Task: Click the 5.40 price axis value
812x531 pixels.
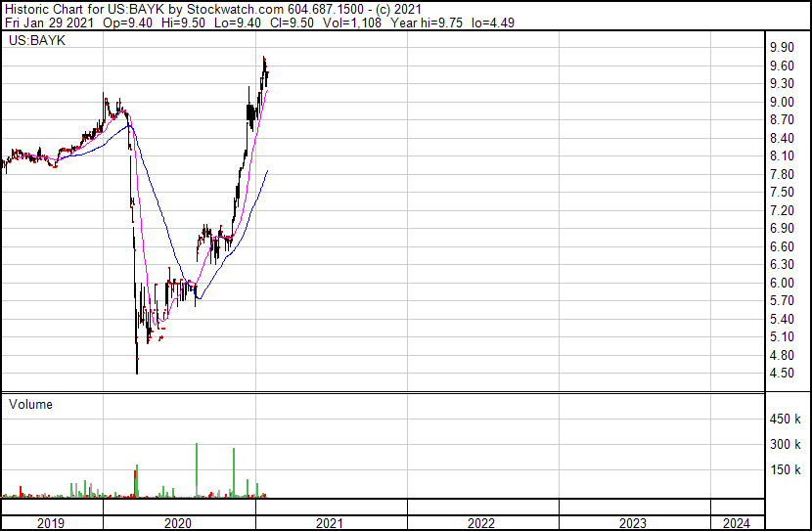Action: tap(782, 320)
